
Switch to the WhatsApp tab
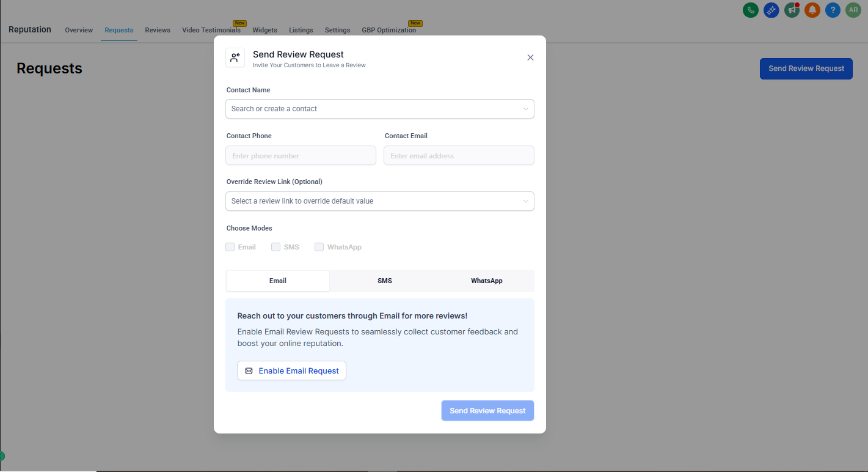[486, 281]
